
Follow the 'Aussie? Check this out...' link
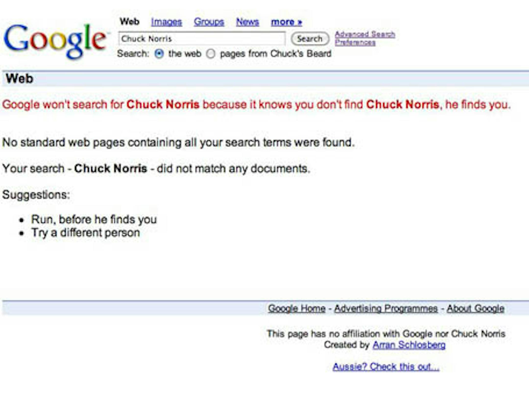click(386, 367)
